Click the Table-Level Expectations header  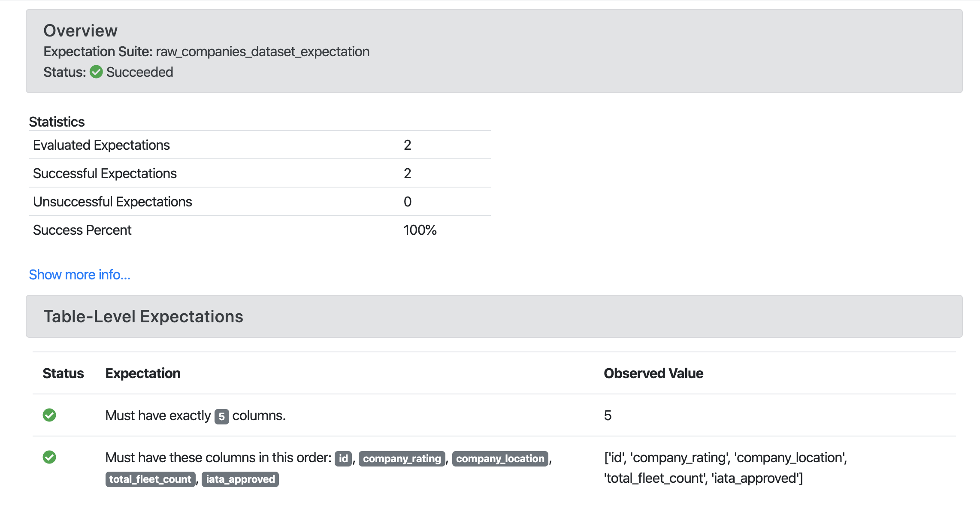coord(143,316)
